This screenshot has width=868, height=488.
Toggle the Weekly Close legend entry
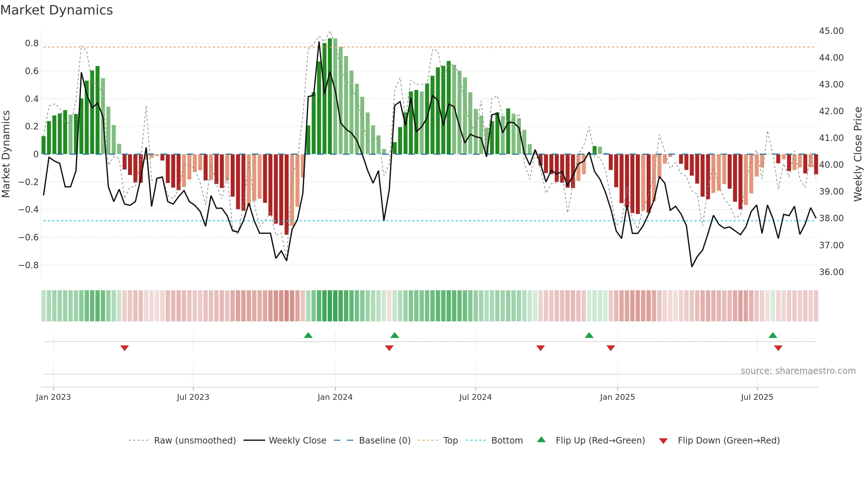[x=285, y=440]
